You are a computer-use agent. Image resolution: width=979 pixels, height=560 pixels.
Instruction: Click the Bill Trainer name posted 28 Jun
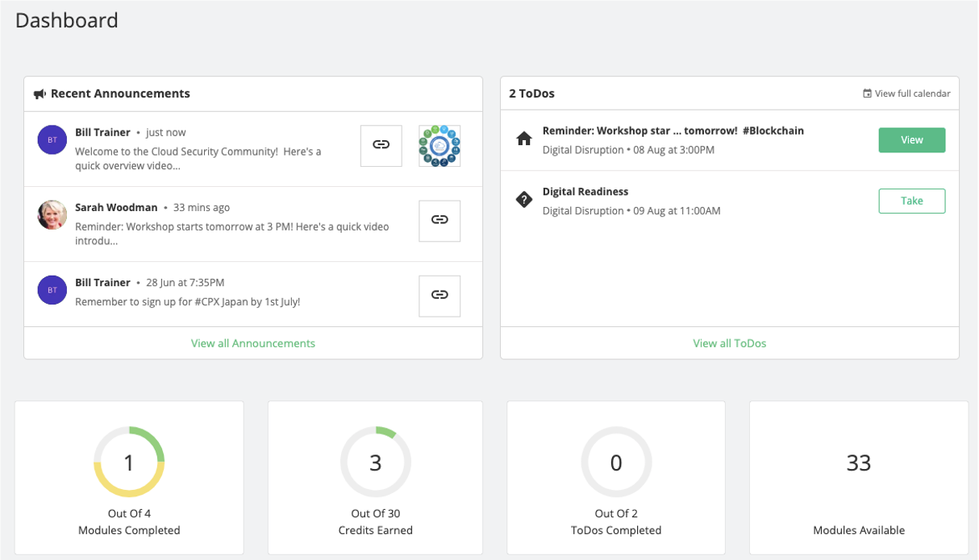pos(102,283)
